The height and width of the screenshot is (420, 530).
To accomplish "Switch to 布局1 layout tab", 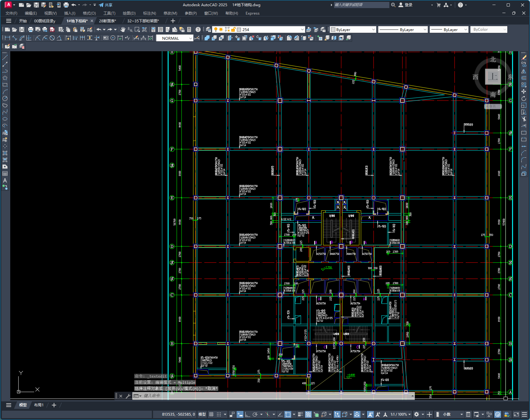I will click(x=39, y=405).
